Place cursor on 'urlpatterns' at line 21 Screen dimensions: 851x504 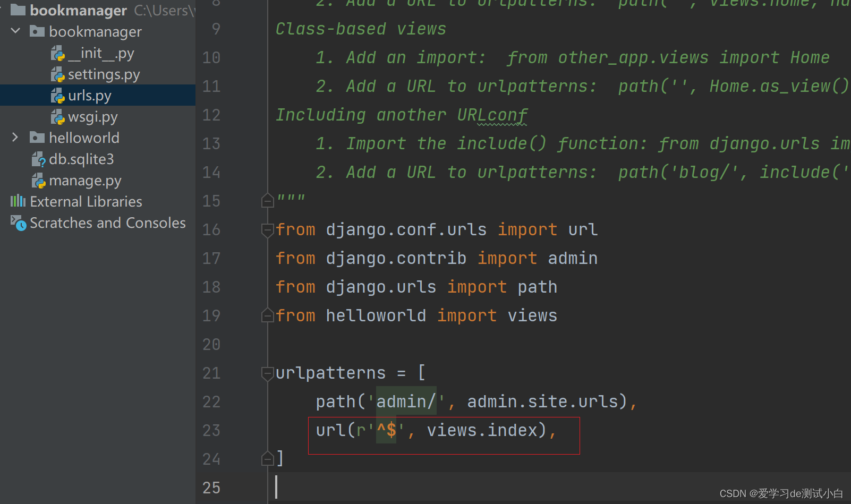[330, 373]
